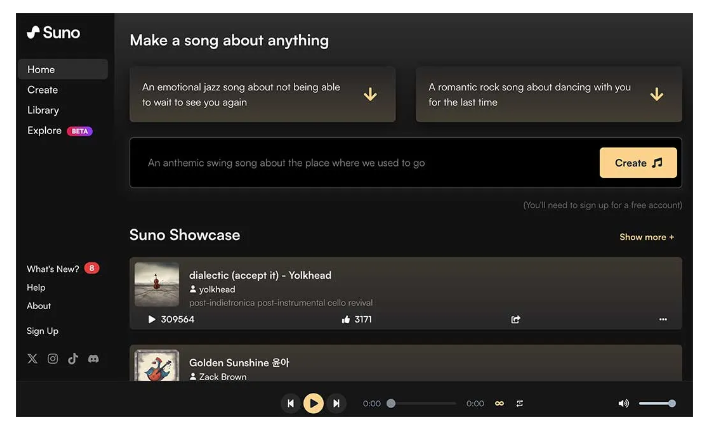Click the Suno logo
Image resolution: width=706 pixels, height=424 pixels.
coord(54,32)
